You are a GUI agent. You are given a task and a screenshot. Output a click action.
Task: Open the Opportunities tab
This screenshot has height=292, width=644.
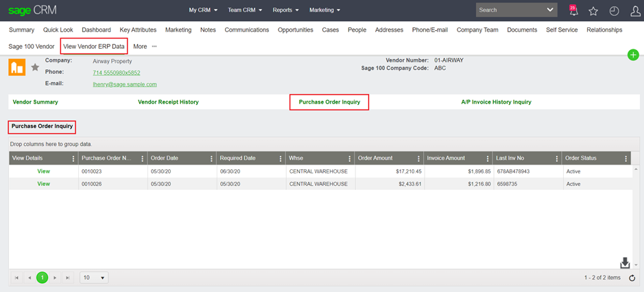click(296, 29)
